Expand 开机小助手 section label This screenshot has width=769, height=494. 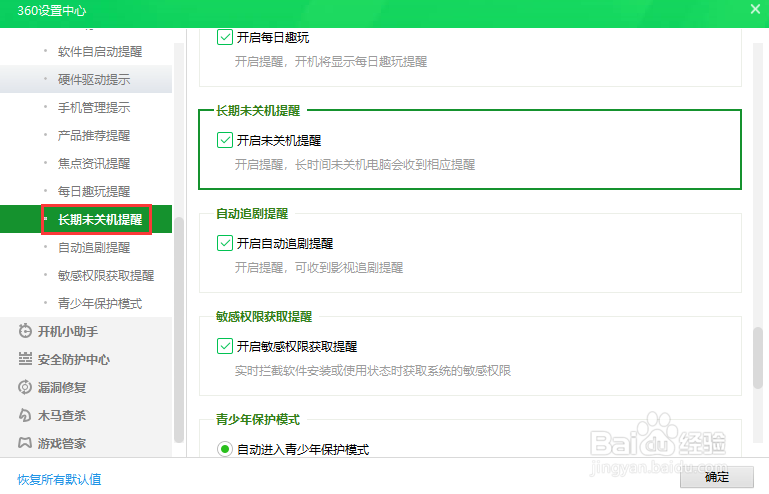pos(68,331)
